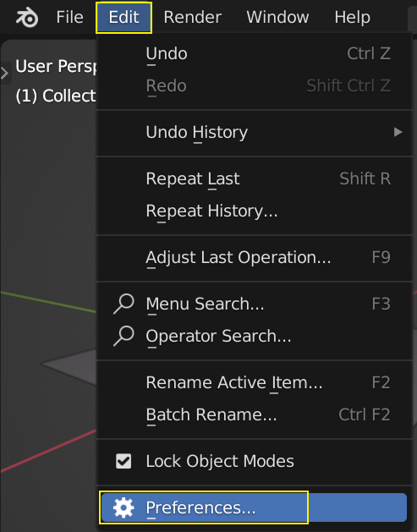Expand the viewport sidebar chevron at left
The width and height of the screenshot is (417, 532).
click(4, 73)
